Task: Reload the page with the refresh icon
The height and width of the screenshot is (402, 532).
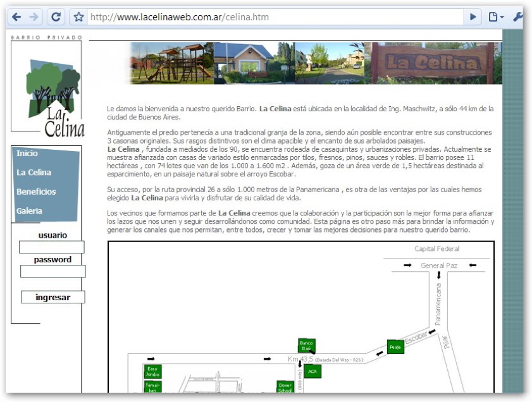Action: (56, 16)
